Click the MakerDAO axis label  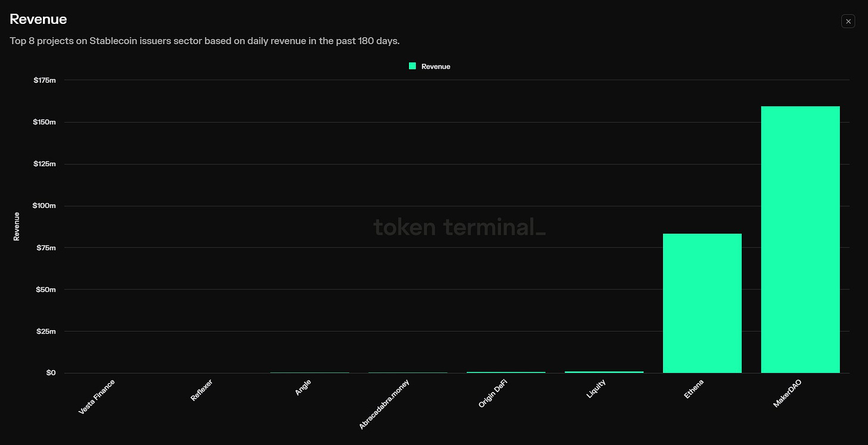click(x=787, y=395)
